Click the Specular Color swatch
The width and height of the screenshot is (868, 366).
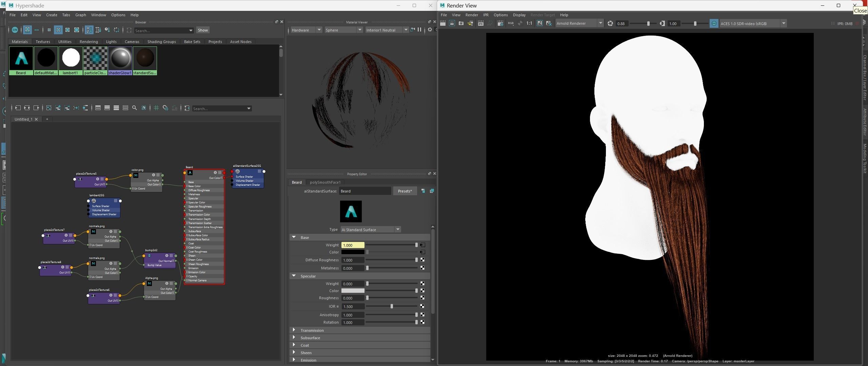(353, 291)
